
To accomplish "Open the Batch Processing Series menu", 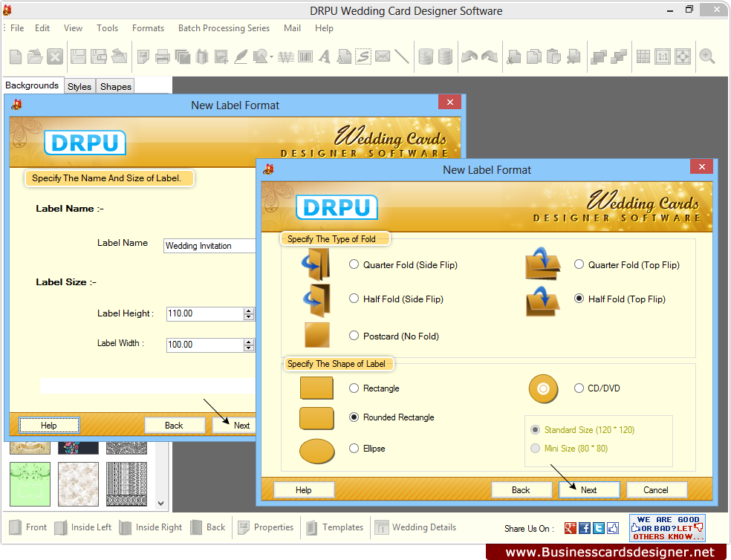I will pyautogui.click(x=224, y=28).
